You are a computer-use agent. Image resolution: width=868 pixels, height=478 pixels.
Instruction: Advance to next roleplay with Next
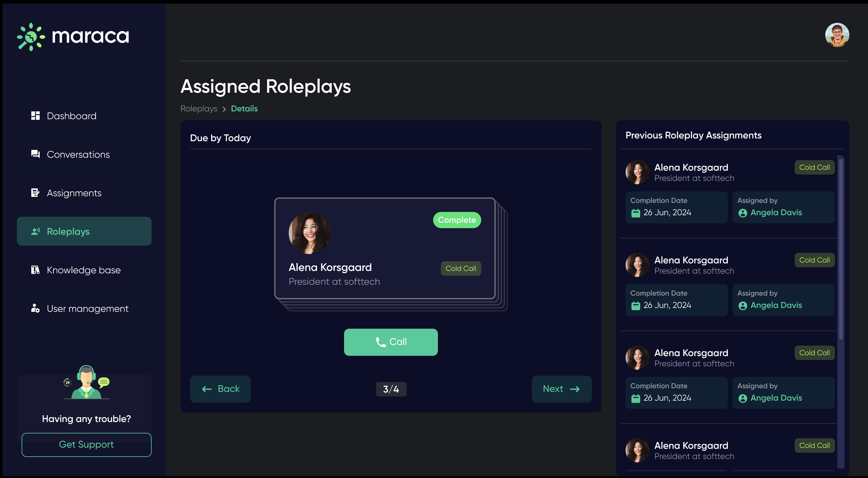[x=562, y=389]
